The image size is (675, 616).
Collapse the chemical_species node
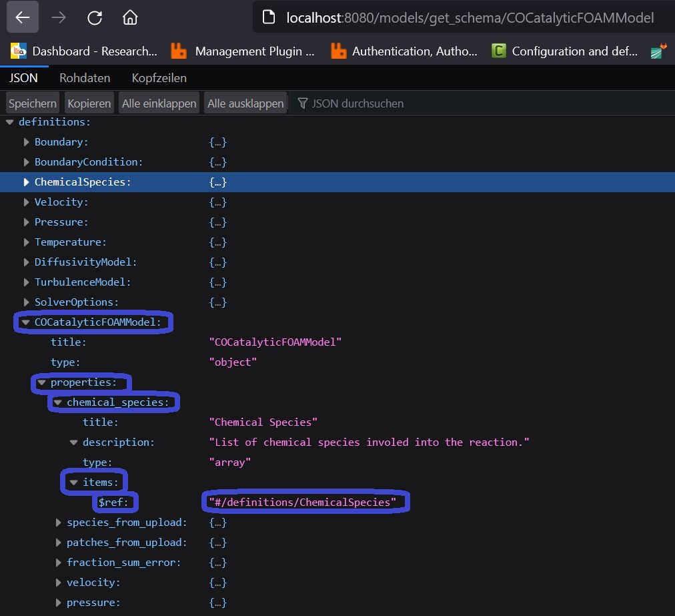click(x=57, y=402)
